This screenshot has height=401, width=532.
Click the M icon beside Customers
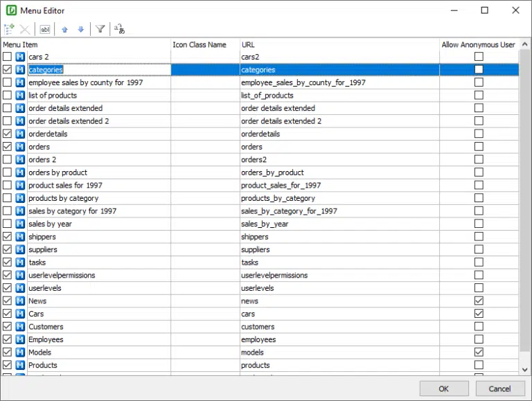[20, 326]
